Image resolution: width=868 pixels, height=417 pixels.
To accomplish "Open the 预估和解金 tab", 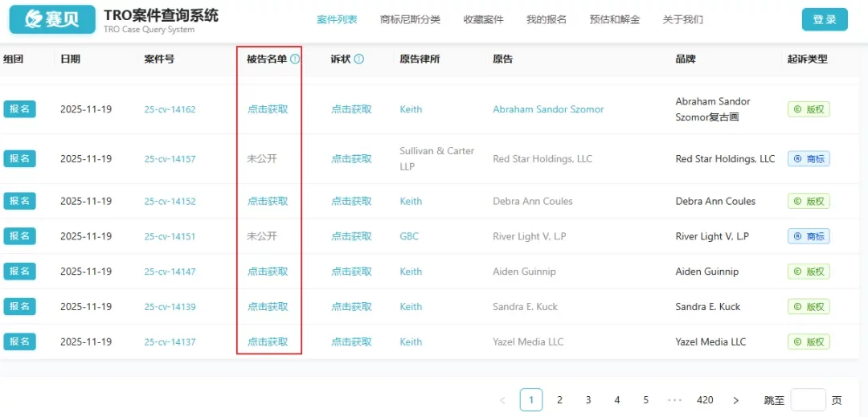I will 615,19.
